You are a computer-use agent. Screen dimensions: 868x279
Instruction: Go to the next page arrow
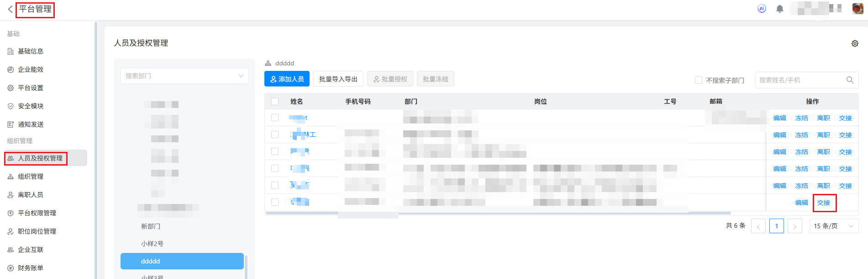[x=794, y=226]
